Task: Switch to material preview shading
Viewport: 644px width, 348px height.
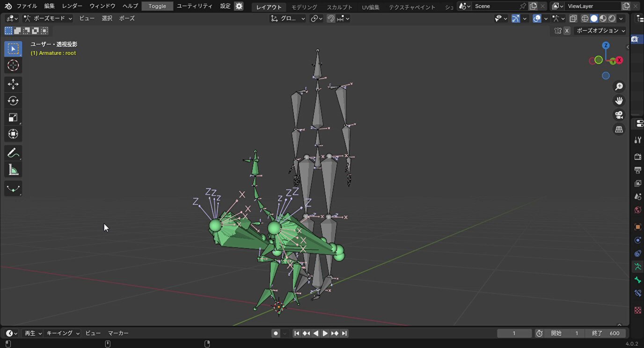Action: pos(603,19)
